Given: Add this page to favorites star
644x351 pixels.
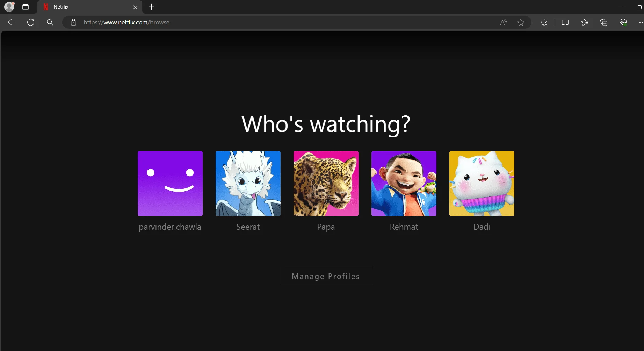Looking at the screenshot, I should pyautogui.click(x=521, y=22).
